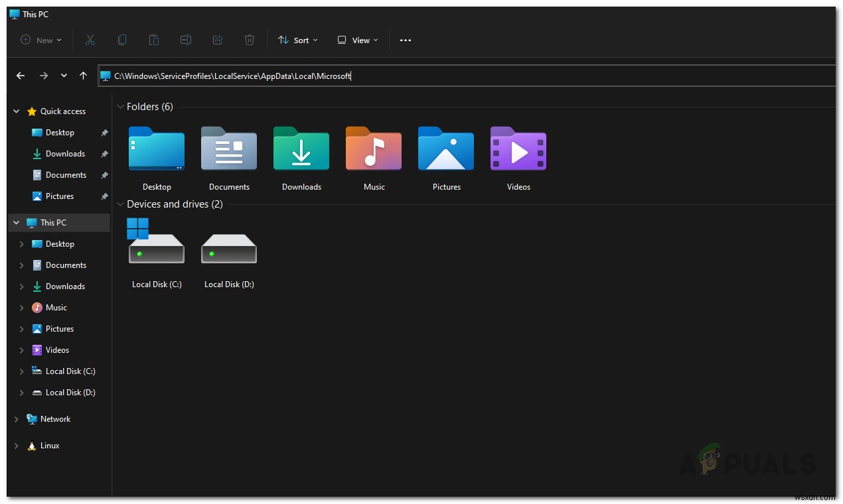Click the Copy toolbar icon
The width and height of the screenshot is (843, 504).
pyautogui.click(x=122, y=40)
